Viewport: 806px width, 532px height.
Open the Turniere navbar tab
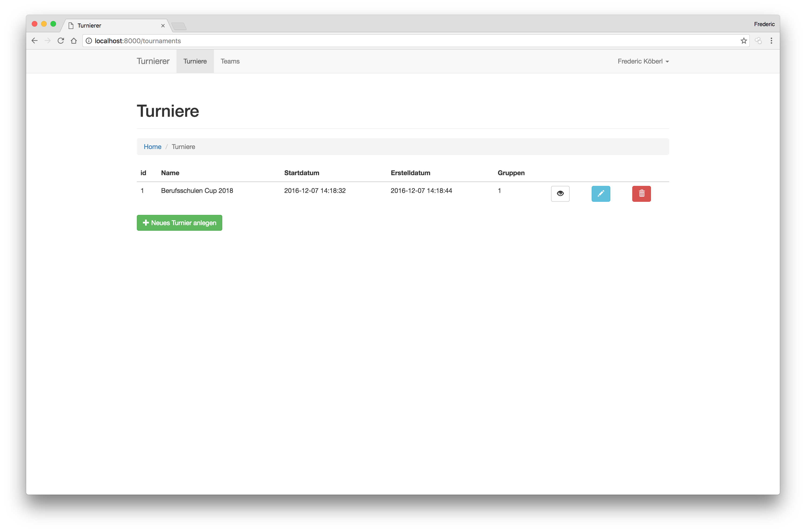(x=195, y=61)
